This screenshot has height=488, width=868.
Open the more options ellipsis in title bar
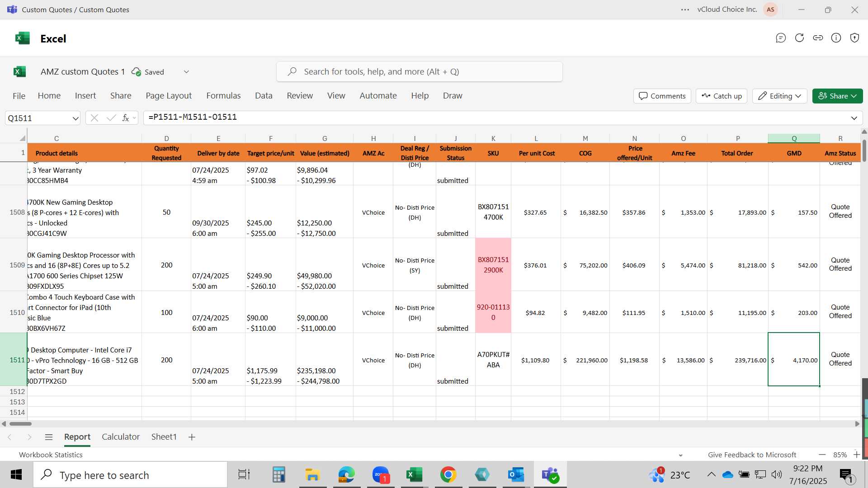click(685, 9)
